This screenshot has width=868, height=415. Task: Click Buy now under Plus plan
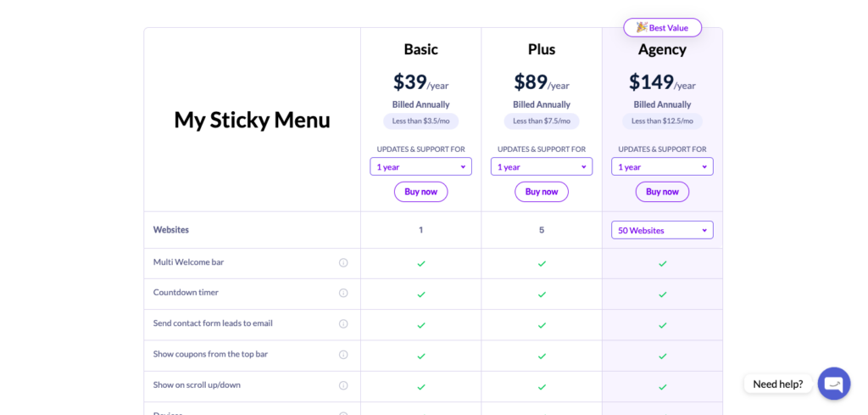[x=542, y=192]
